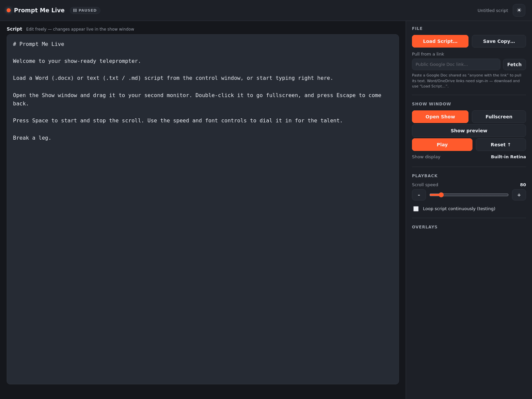Click the Built-in Retina display value
Viewport: 532px width, 399px height.
tap(508, 157)
